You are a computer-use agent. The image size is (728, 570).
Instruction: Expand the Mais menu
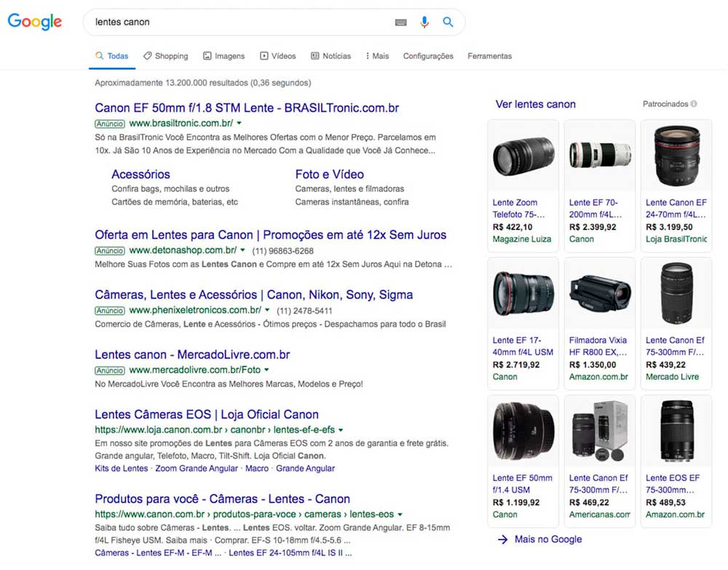(377, 56)
